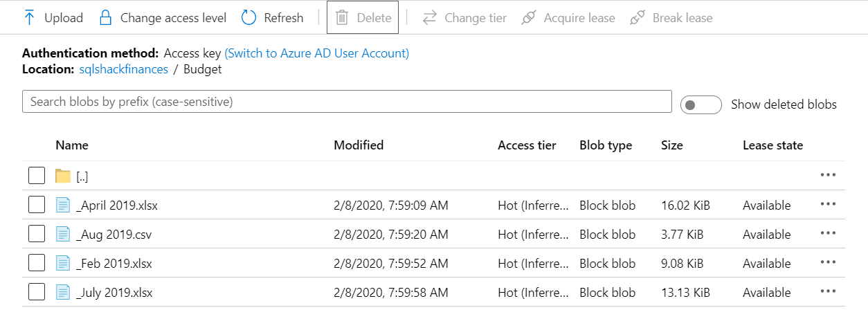The width and height of the screenshot is (868, 319).
Task: Click the _Aug 2019.csv file icon
Action: point(63,235)
